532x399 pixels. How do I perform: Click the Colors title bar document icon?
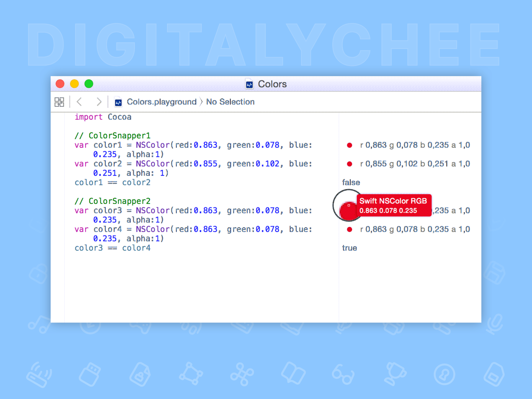(249, 84)
